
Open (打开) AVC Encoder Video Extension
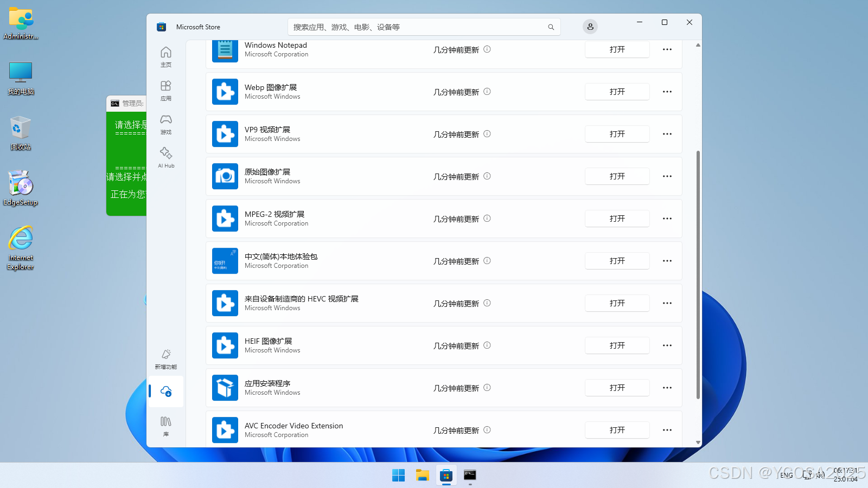(x=617, y=430)
